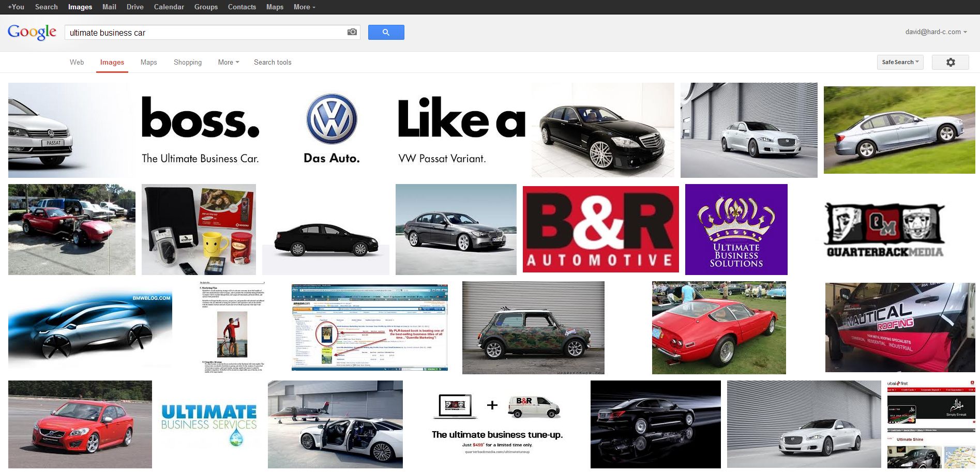980x472 pixels.
Task: Click the camera search-by-image icon
Action: pyautogui.click(x=352, y=32)
